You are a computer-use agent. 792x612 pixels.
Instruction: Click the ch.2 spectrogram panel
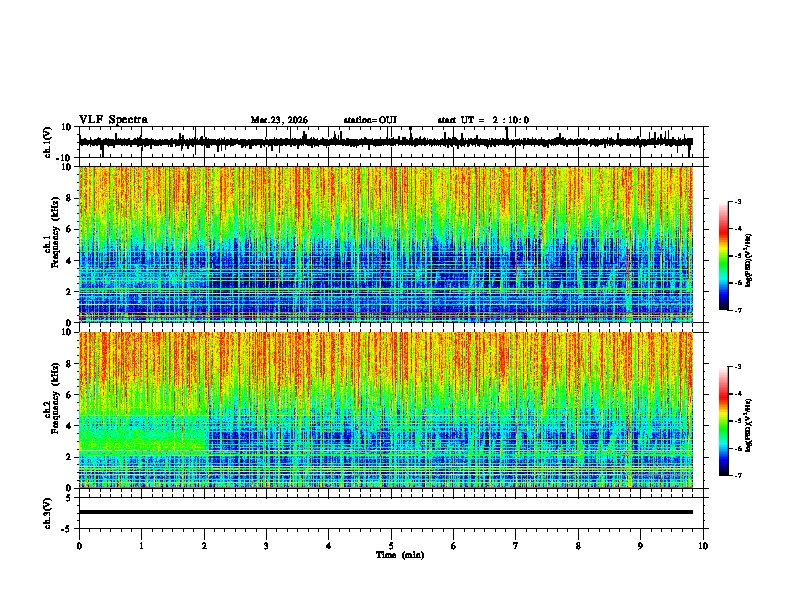point(385,410)
